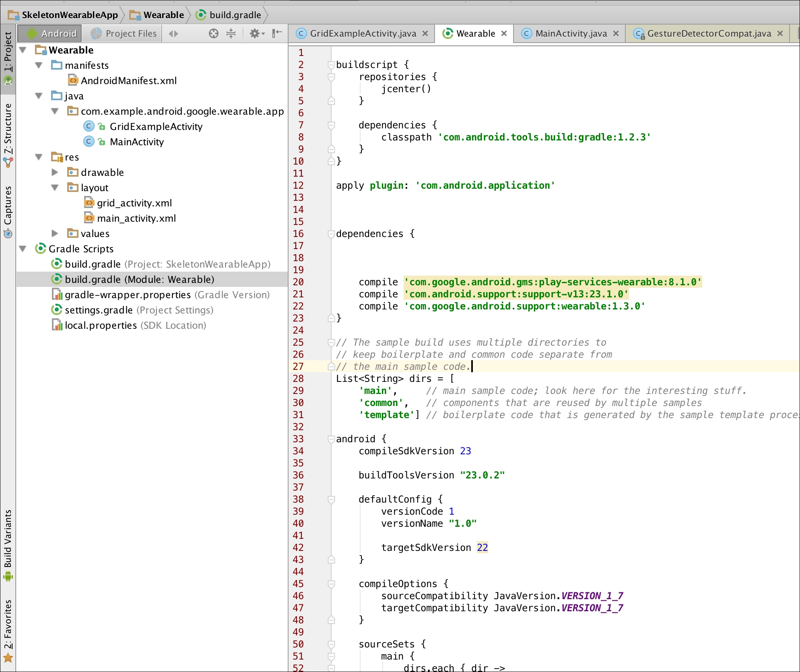Viewport: 800px width, 672px height.
Task: Fold the repositories block at line 3
Action: (331, 77)
